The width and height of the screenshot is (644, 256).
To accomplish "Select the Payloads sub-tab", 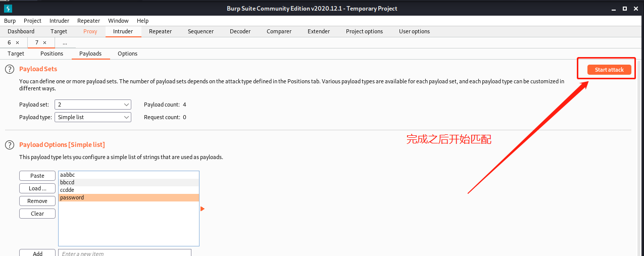I will coord(90,54).
